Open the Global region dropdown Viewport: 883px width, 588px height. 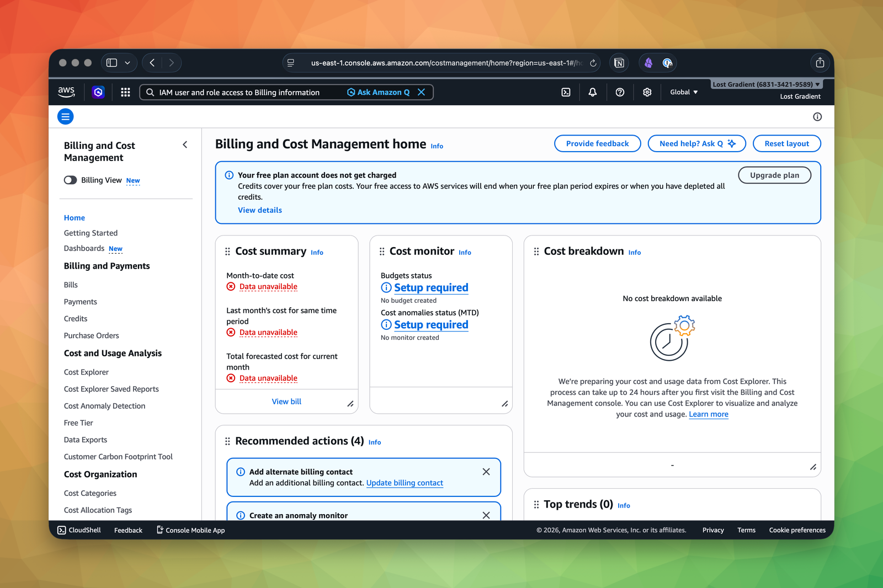pos(684,92)
